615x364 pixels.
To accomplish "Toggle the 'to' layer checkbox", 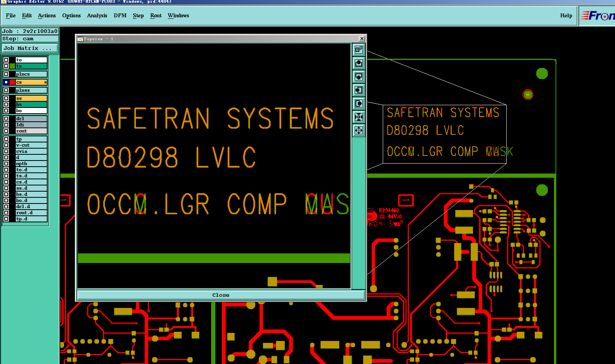I will coord(6,60).
